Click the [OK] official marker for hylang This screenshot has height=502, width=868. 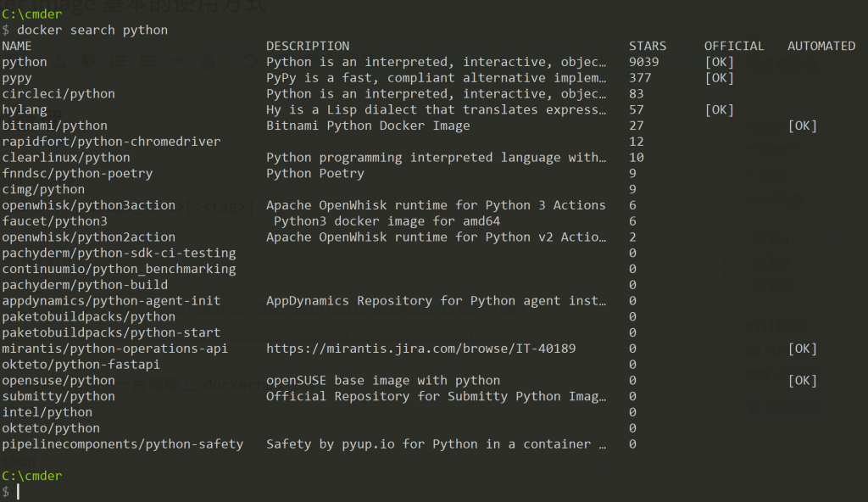[x=719, y=109]
